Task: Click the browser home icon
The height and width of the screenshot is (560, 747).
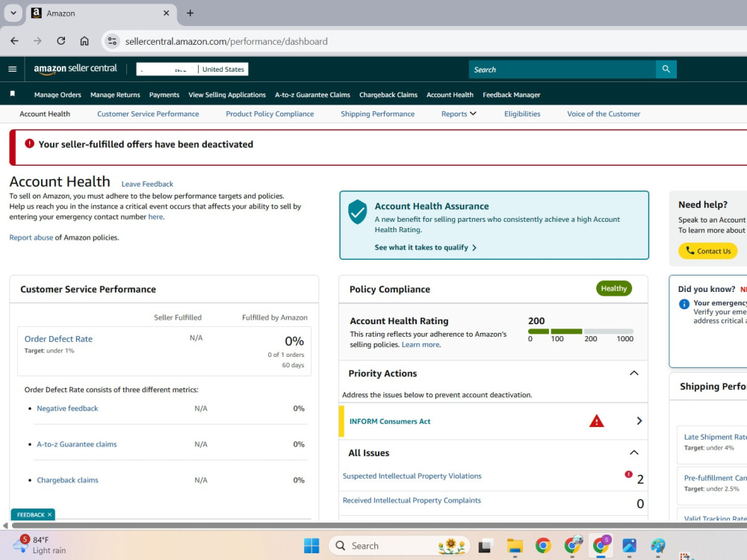Action: point(84,41)
